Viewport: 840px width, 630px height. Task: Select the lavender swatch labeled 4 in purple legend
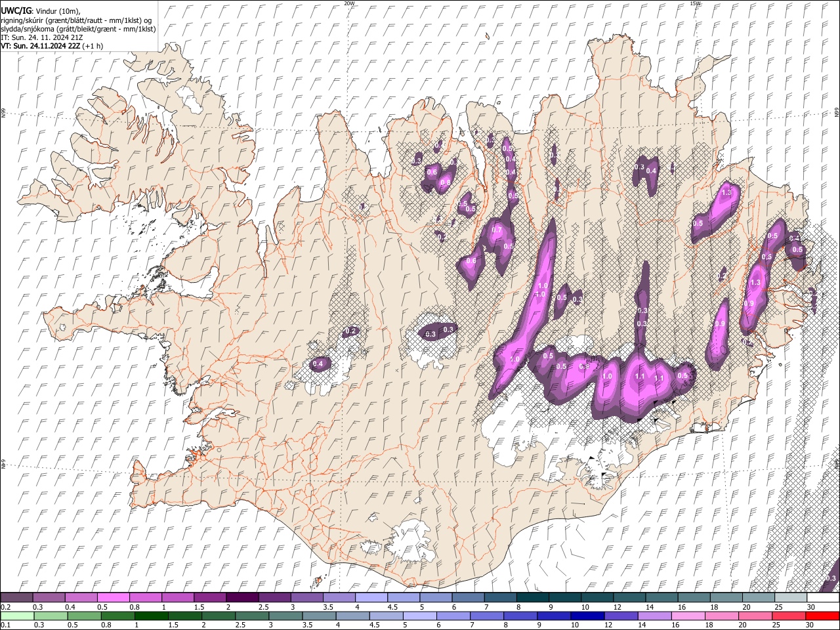[x=371, y=597]
